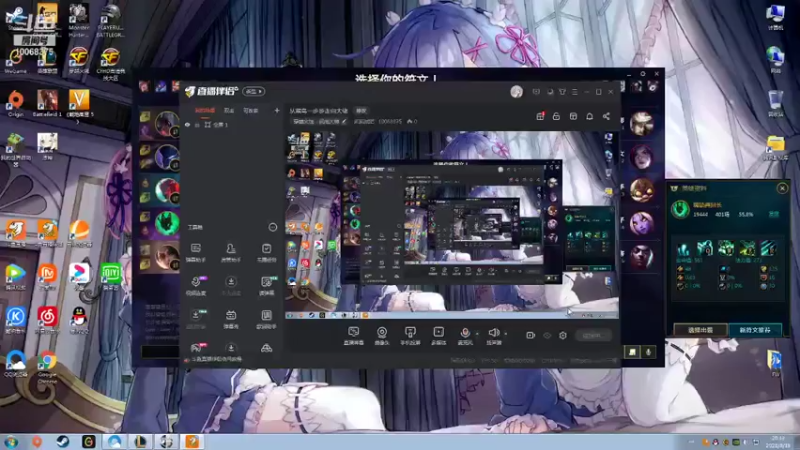Click the record video camera icon
Image resolution: width=800 pixels, height=450 pixels.
(530, 335)
